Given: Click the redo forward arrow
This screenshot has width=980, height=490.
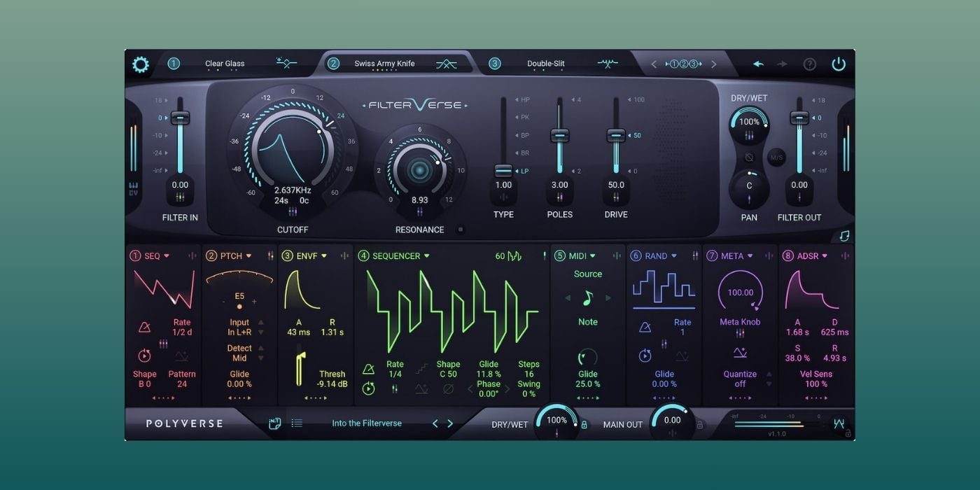Looking at the screenshot, I should pos(782,64).
